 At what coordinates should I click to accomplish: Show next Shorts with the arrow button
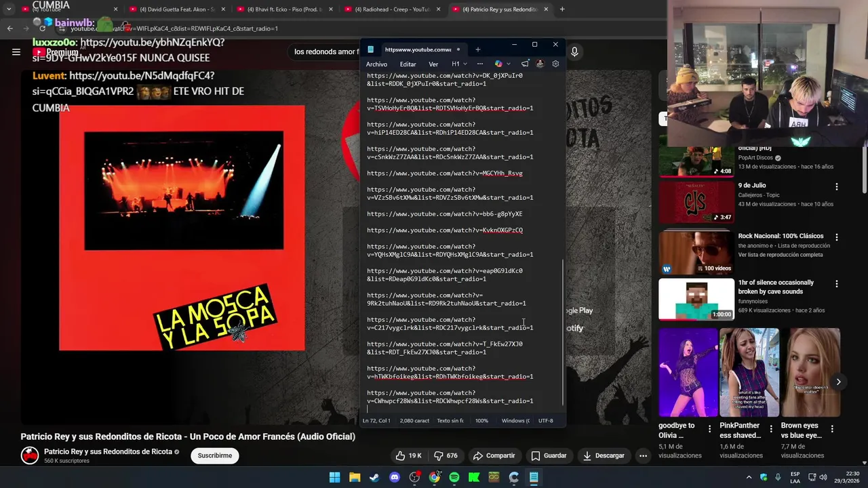click(x=838, y=382)
